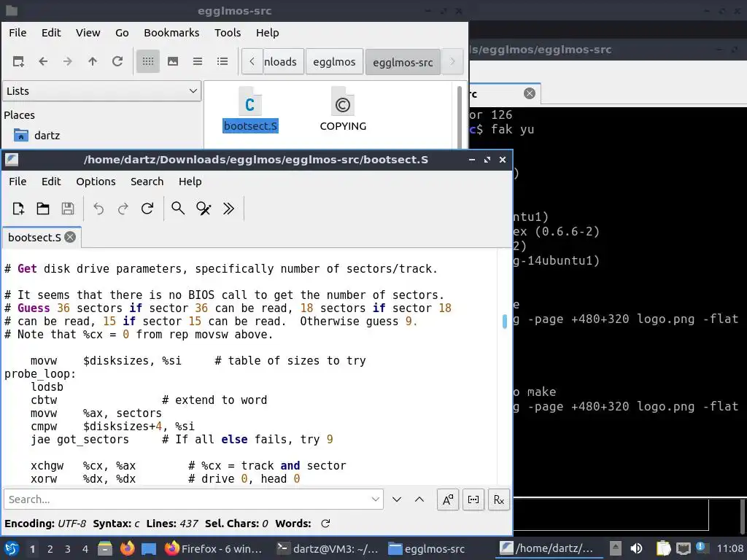The image size is (747, 560).
Task: Open file manager launcher in taskbar
Action: coord(105,548)
